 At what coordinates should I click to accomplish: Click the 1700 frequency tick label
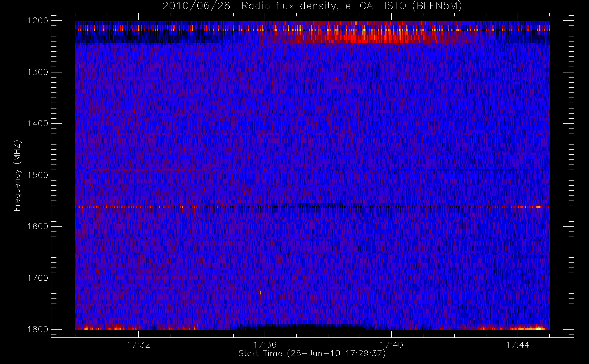38,278
